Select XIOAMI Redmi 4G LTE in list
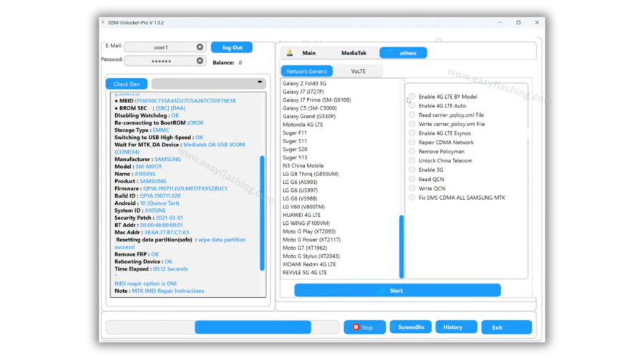 (x=309, y=264)
